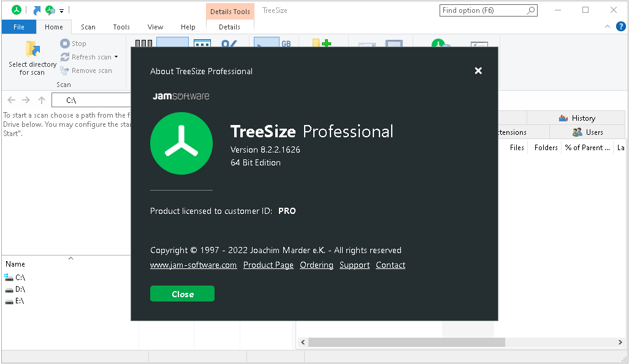Go up one level with up arrow
Screen dimensions: 629x364
(42, 100)
